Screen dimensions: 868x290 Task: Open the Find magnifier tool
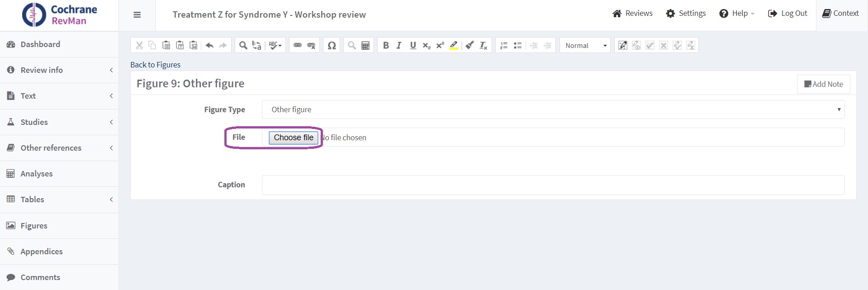click(x=243, y=45)
